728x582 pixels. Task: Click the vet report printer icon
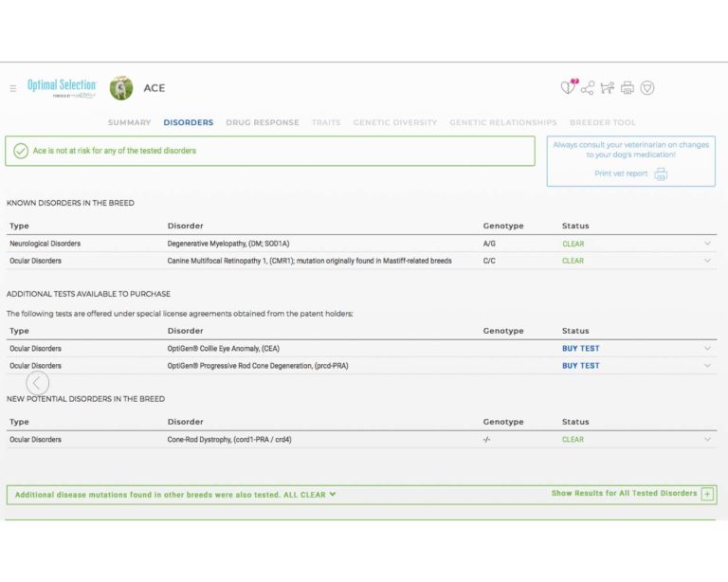click(661, 173)
